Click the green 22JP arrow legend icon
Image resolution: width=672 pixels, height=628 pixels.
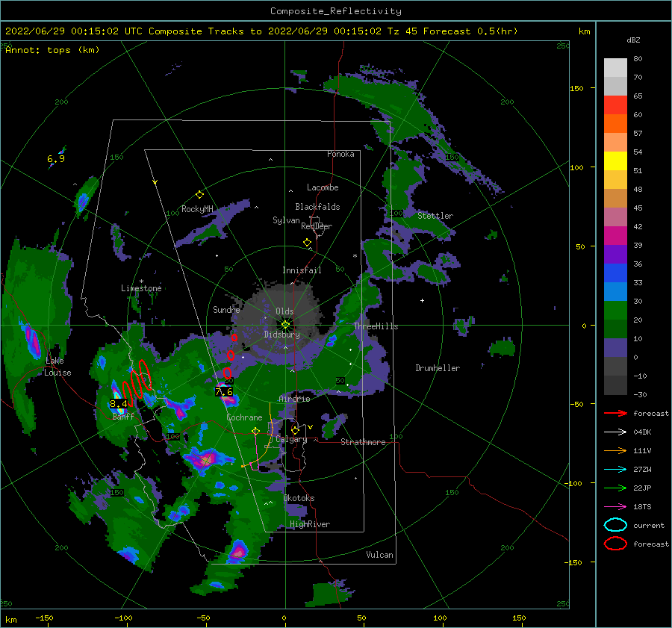[615, 488]
